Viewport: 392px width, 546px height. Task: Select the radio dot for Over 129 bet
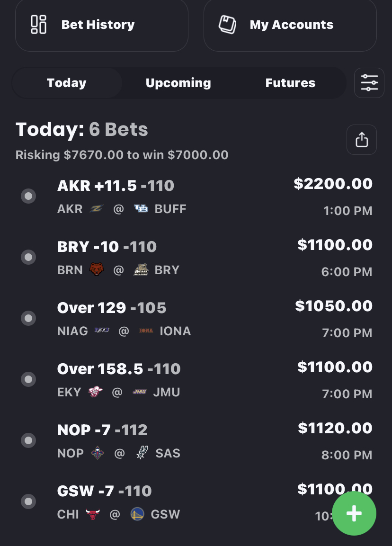(28, 318)
